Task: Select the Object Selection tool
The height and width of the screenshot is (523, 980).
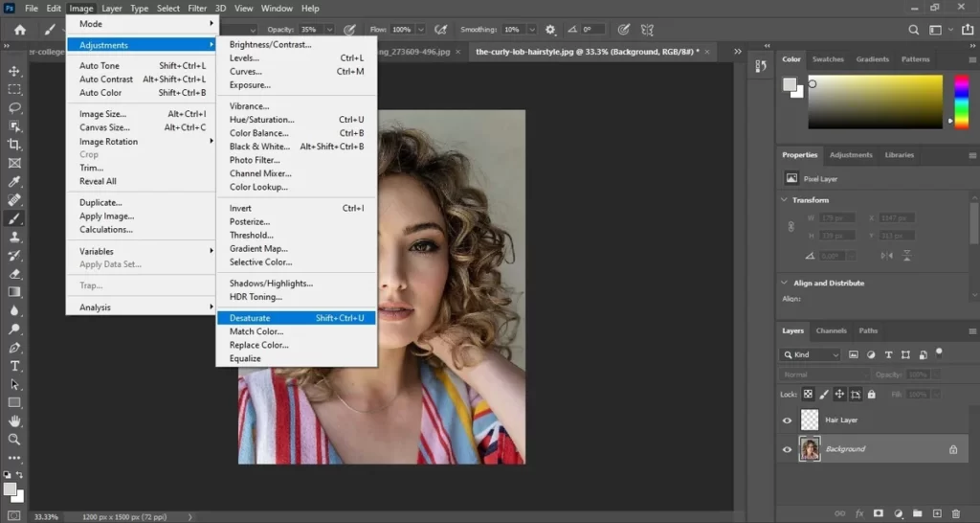Action: click(x=14, y=126)
